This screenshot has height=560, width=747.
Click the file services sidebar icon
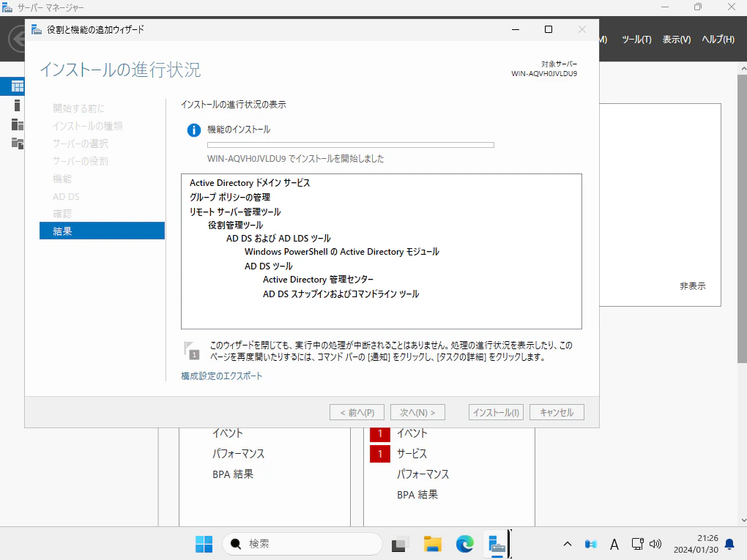(17, 143)
